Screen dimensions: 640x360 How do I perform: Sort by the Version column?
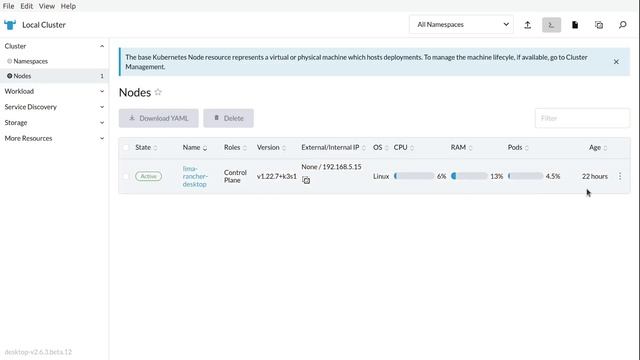[x=271, y=147]
